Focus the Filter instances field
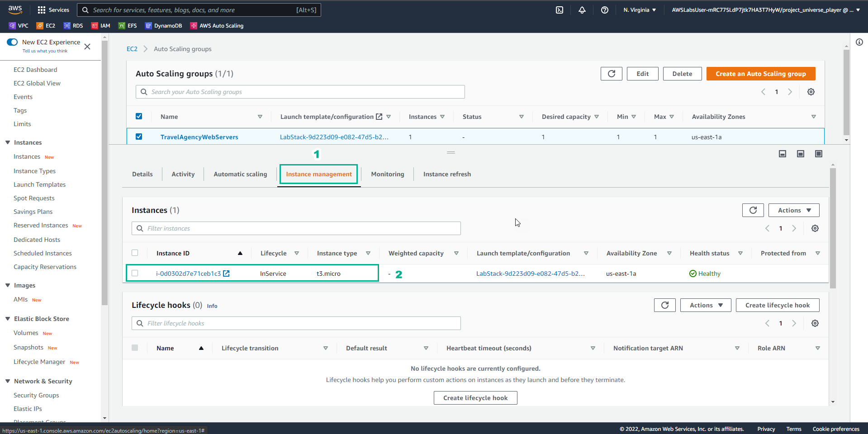Viewport: 868px width, 434px height. (296, 228)
